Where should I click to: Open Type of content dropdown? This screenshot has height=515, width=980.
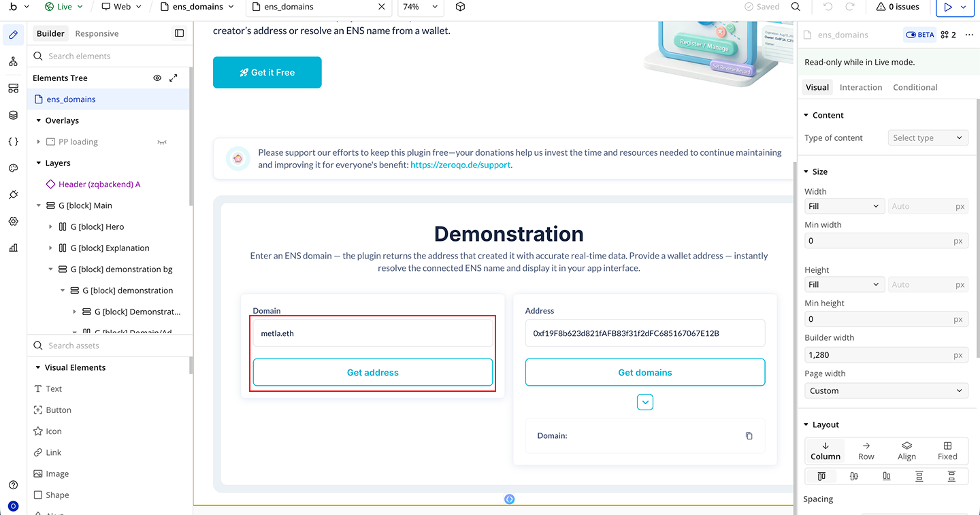click(928, 137)
